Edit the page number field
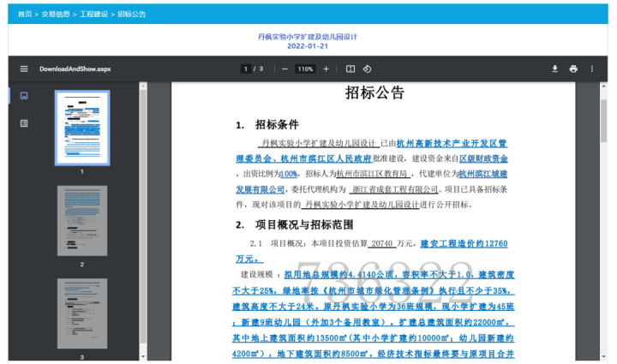The height and width of the screenshot is (364, 617). pyautogui.click(x=246, y=69)
